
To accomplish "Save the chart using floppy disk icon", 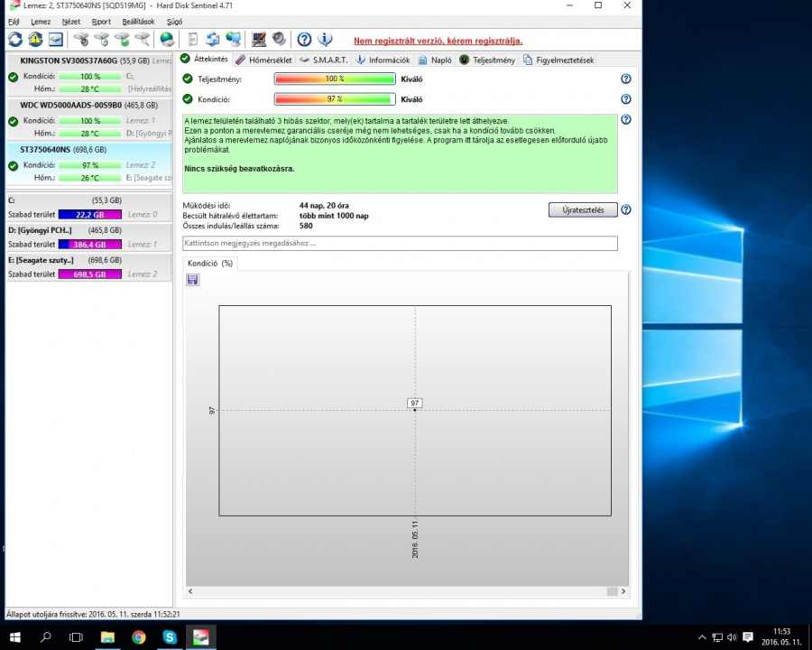I will 193,280.
